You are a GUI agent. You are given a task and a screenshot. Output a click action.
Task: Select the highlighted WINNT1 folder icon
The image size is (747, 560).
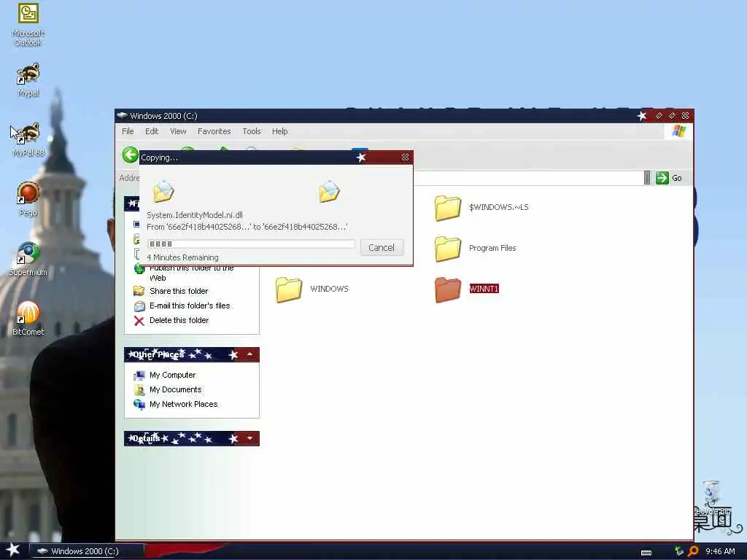(447, 289)
